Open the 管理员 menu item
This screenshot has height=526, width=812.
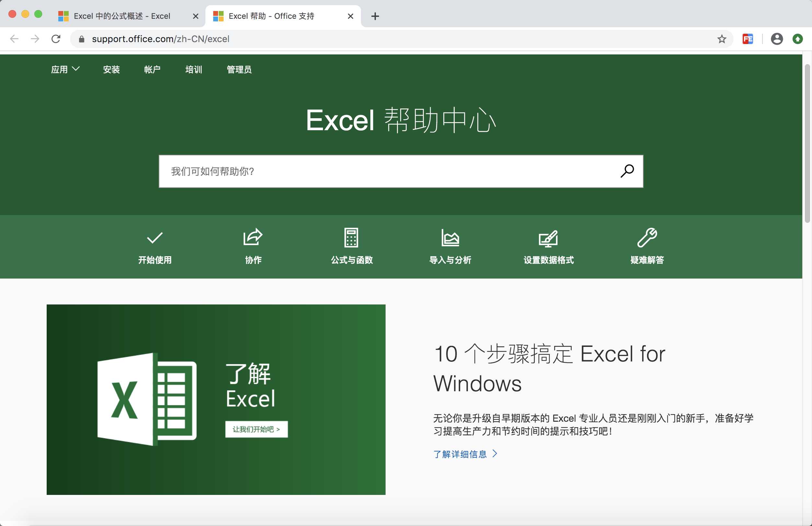(239, 69)
